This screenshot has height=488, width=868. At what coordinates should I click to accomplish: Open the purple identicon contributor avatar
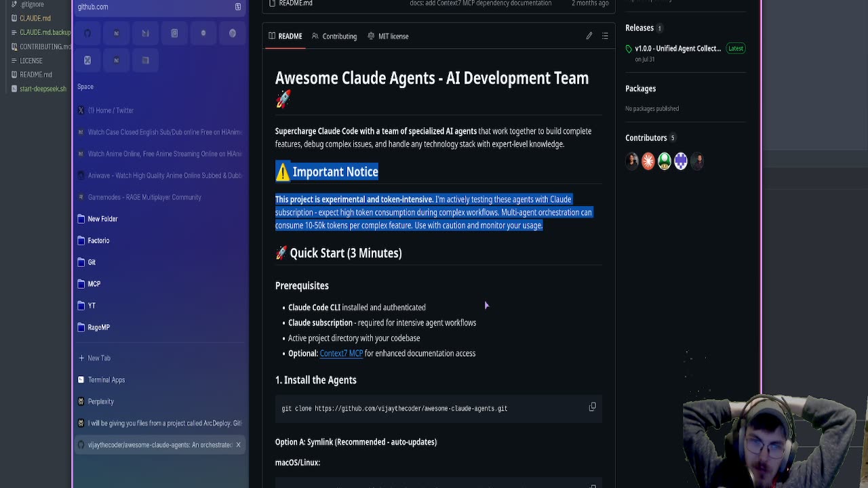coord(681,161)
